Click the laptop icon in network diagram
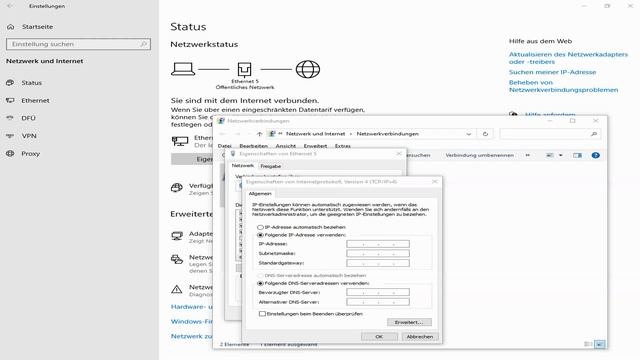The width and height of the screenshot is (640, 360). click(182, 69)
